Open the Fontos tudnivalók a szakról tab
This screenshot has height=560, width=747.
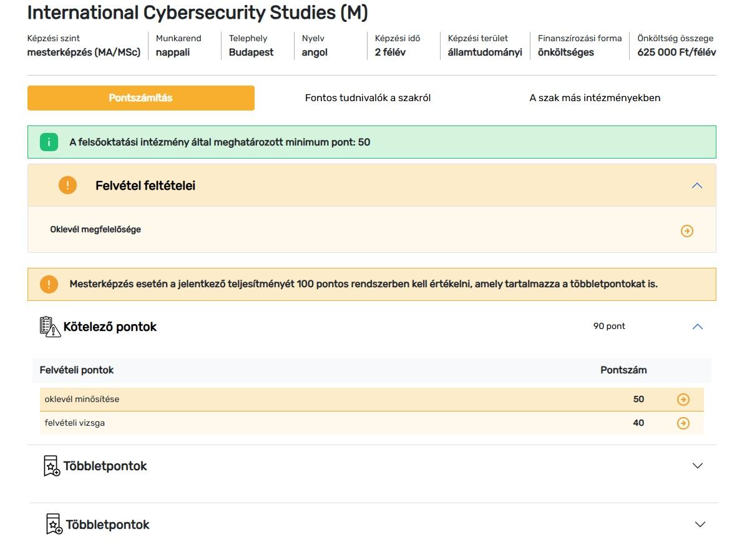[368, 98]
